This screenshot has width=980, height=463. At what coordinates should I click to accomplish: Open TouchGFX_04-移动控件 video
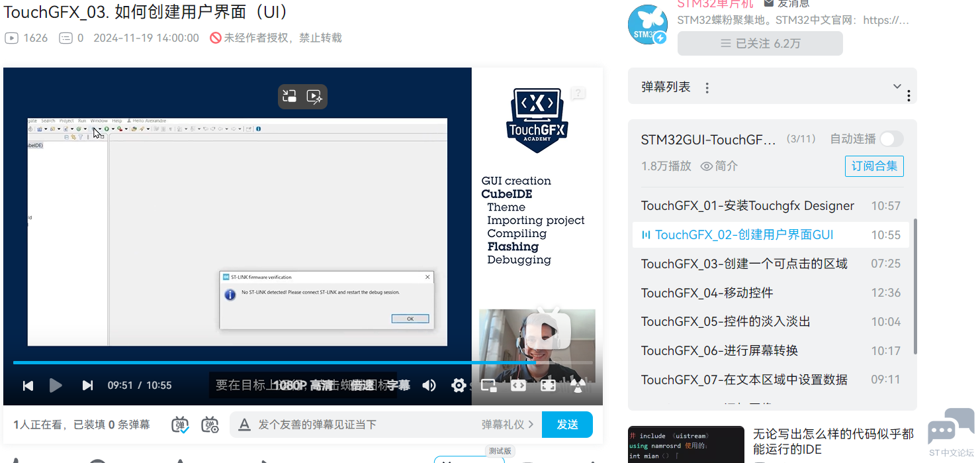coord(771,293)
